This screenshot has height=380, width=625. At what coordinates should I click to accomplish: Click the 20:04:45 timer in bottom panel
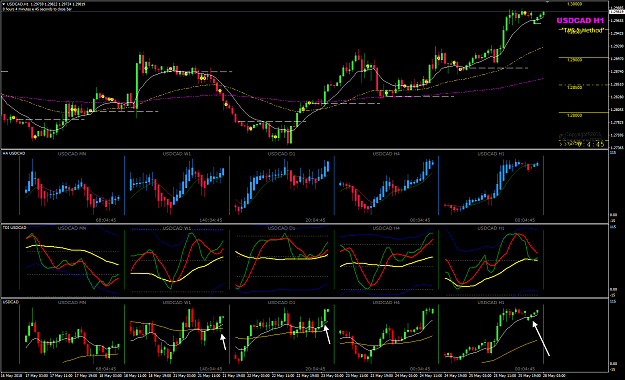click(316, 369)
